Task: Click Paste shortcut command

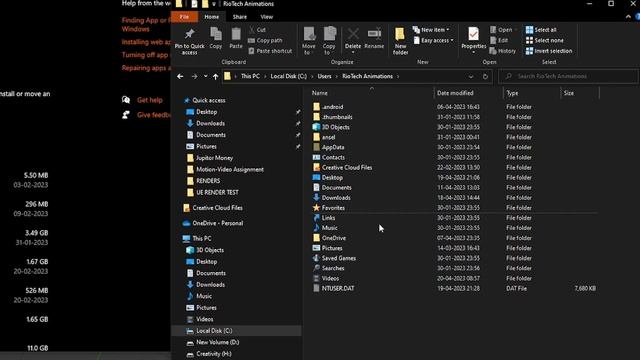Action: coord(270,51)
